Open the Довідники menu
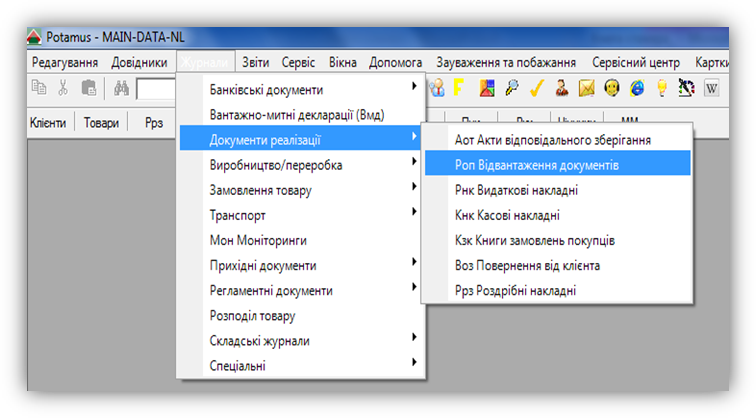The width and height of the screenshot is (756, 418). (x=139, y=62)
